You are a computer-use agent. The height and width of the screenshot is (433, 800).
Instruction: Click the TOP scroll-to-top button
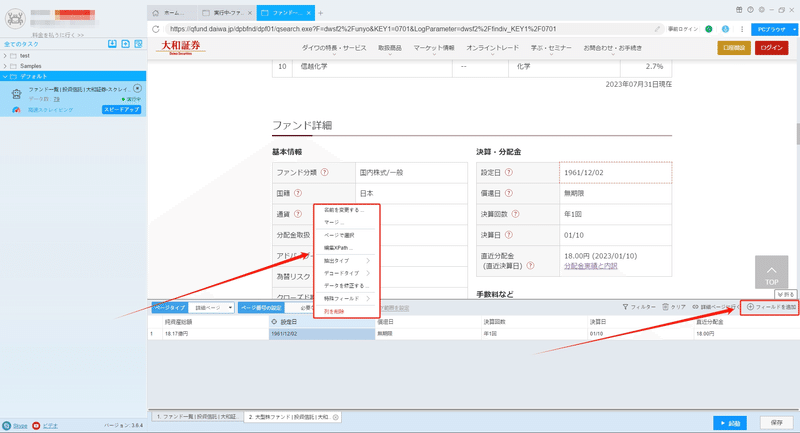pos(771,273)
